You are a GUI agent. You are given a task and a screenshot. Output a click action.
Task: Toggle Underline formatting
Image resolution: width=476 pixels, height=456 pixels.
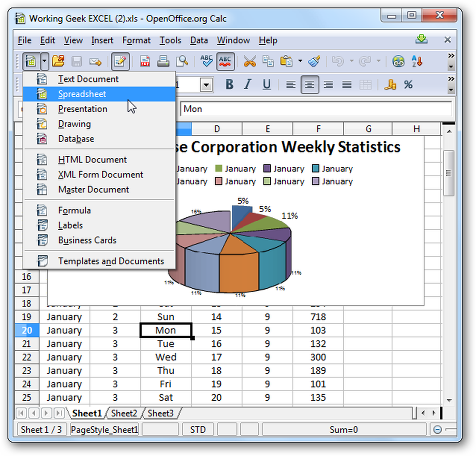[267, 84]
